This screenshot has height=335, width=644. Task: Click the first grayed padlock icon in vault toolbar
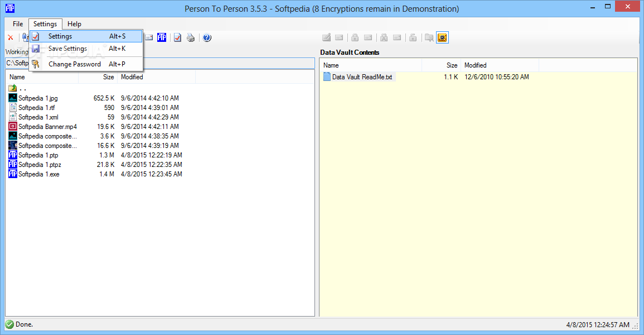click(355, 37)
